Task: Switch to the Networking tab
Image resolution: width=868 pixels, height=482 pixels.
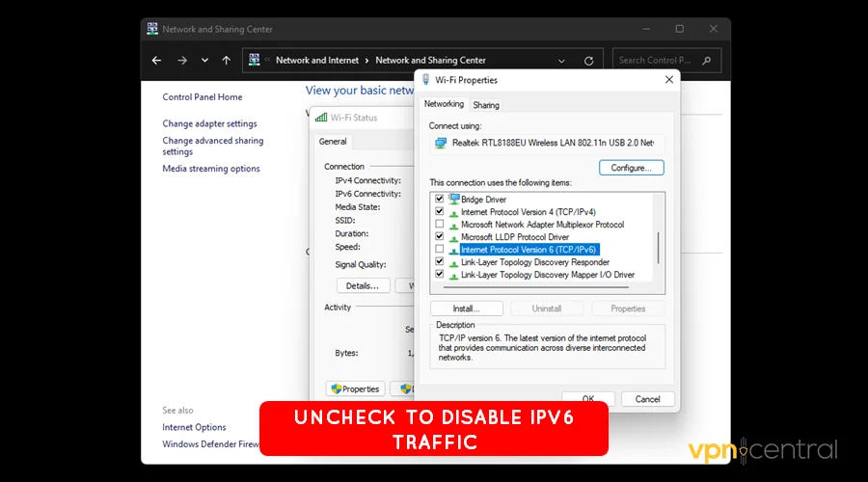Action: (x=444, y=104)
